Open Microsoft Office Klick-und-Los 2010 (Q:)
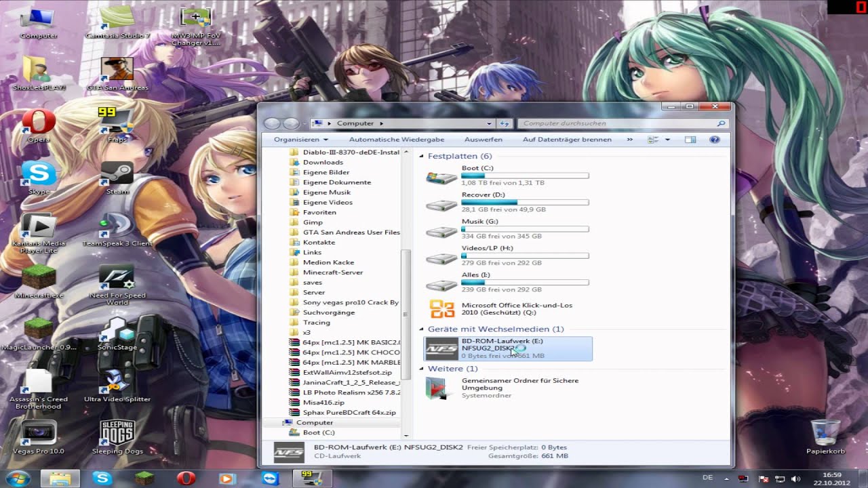 pos(507,309)
